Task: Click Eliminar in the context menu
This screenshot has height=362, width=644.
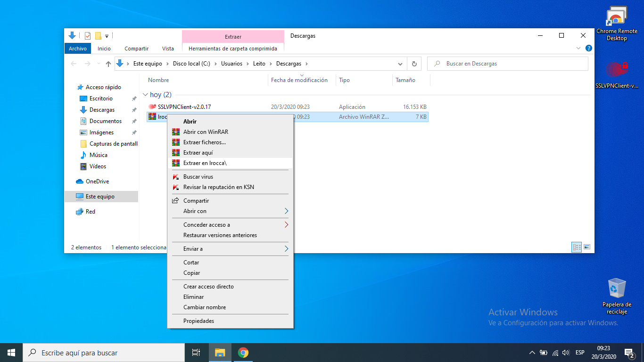Action: 231,297
